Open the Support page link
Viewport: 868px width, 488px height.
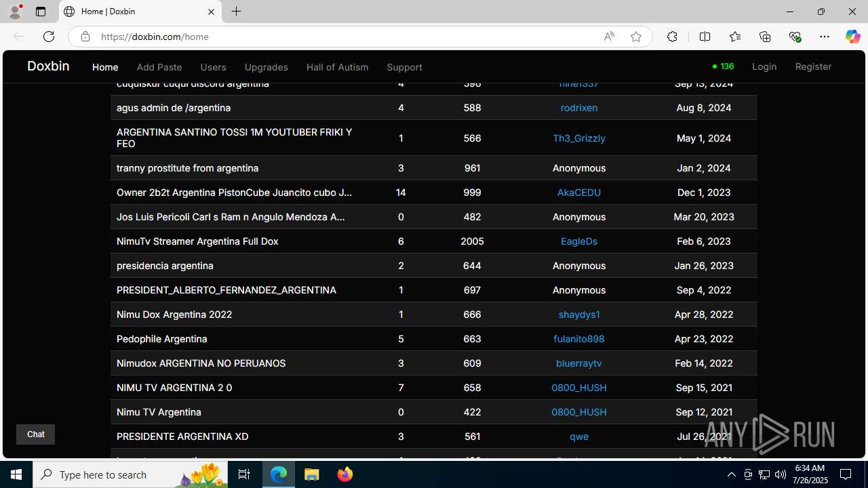pos(404,67)
